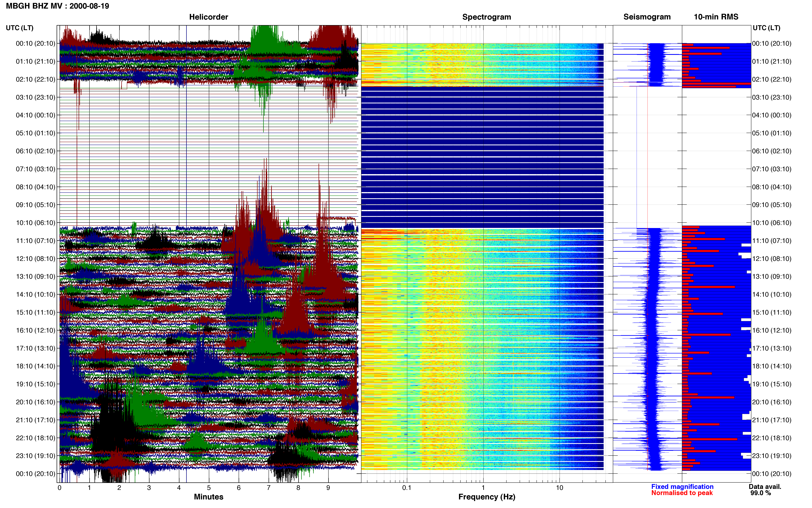Click "05:10 (01:10)" on the right time axis

772,133
